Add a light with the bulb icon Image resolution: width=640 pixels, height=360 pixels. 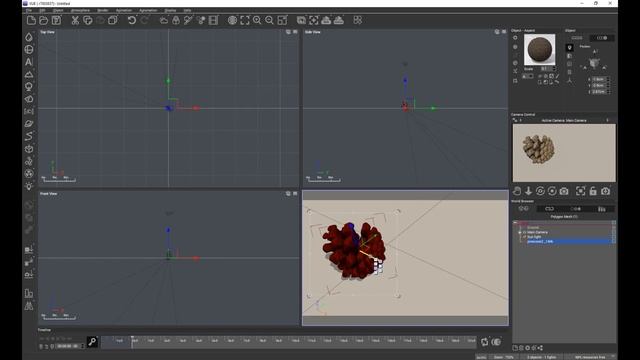pos(29,186)
